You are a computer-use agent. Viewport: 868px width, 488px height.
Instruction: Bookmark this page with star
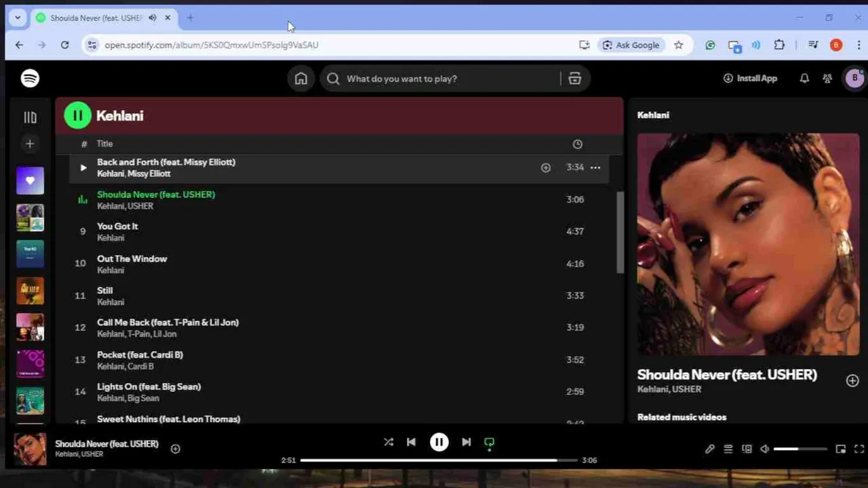pyautogui.click(x=678, y=45)
